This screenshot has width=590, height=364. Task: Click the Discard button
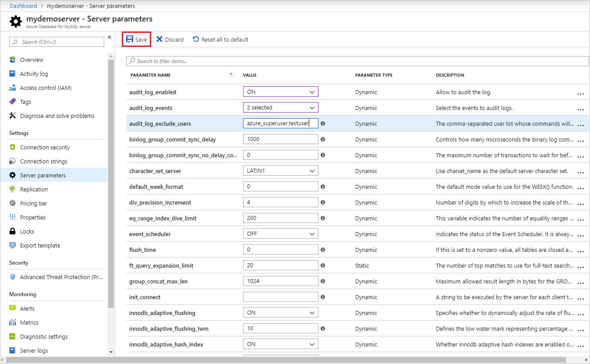pyautogui.click(x=170, y=39)
